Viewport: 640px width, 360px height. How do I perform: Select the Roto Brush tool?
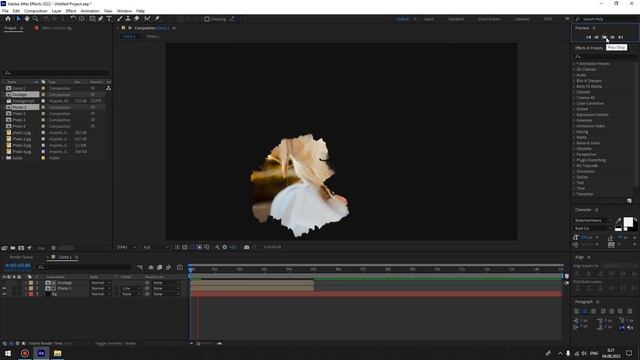point(147,19)
